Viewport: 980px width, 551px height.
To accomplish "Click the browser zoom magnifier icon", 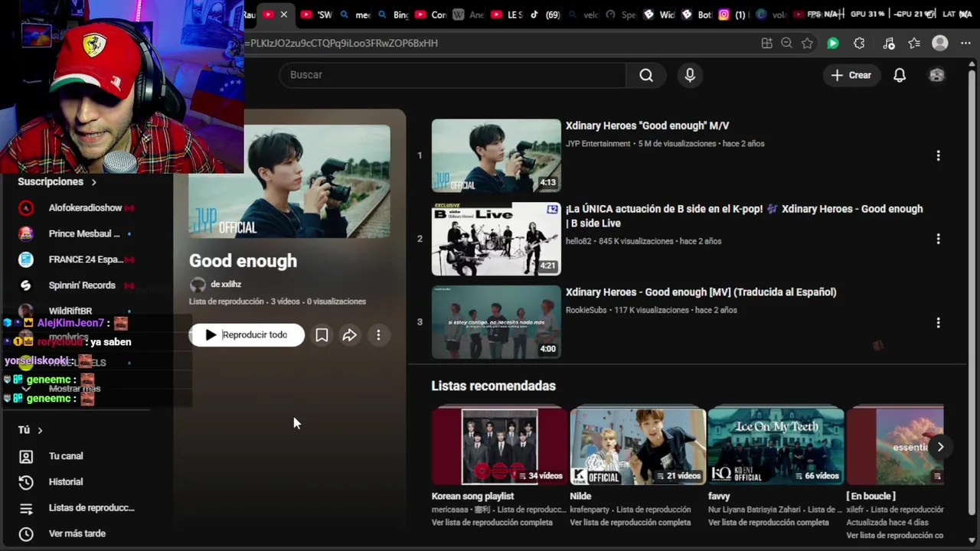I will click(786, 44).
